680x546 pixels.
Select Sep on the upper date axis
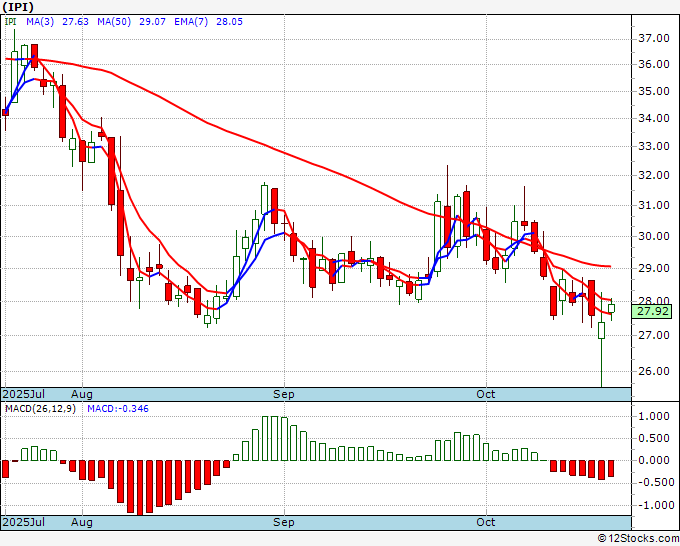coord(284,394)
